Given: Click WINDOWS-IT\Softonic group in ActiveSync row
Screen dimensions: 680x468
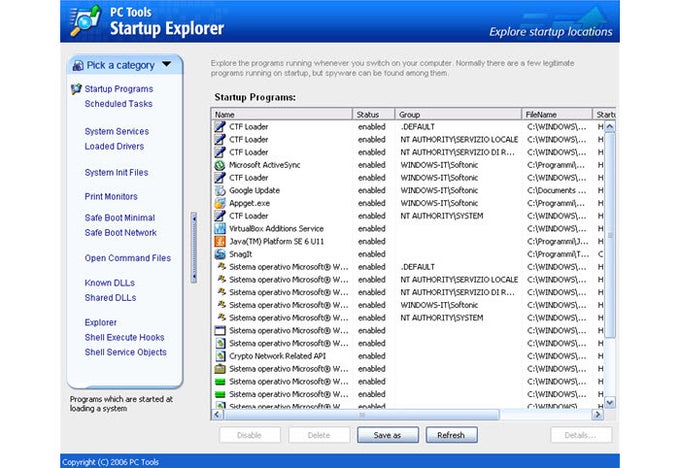Looking at the screenshot, I should pos(439,165).
